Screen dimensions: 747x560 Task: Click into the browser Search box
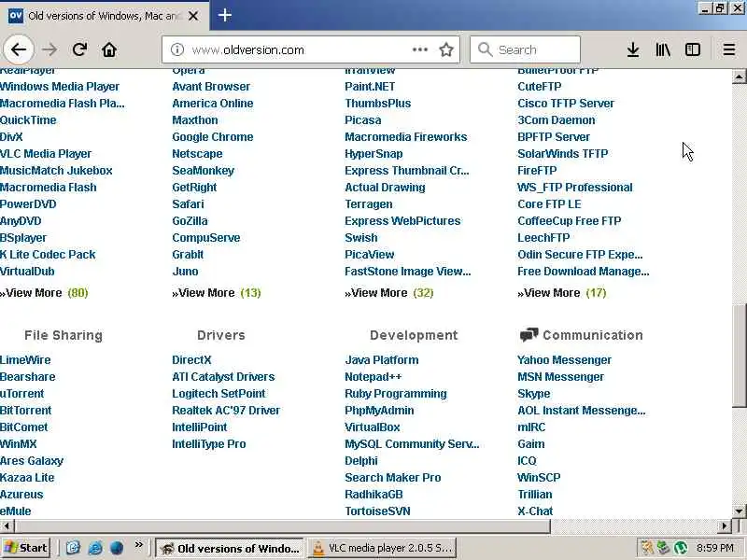tap(525, 49)
